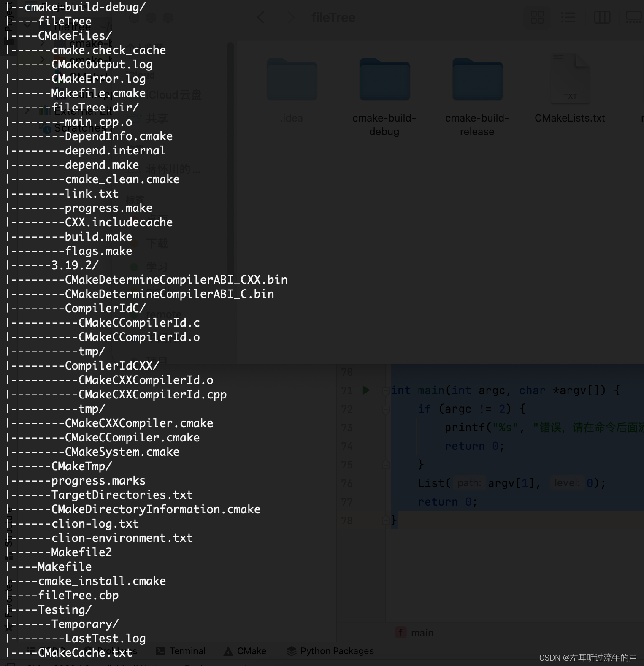
Task: Go back in the Finder window
Action: pos(261,18)
